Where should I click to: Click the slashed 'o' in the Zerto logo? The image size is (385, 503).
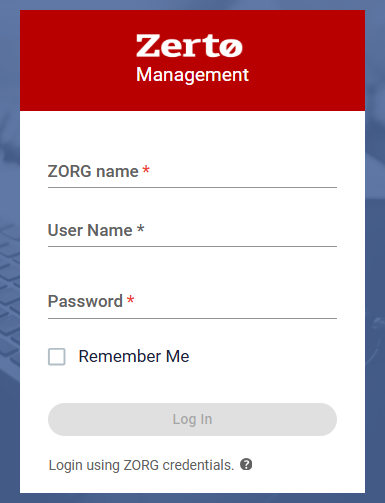pyautogui.click(x=231, y=48)
